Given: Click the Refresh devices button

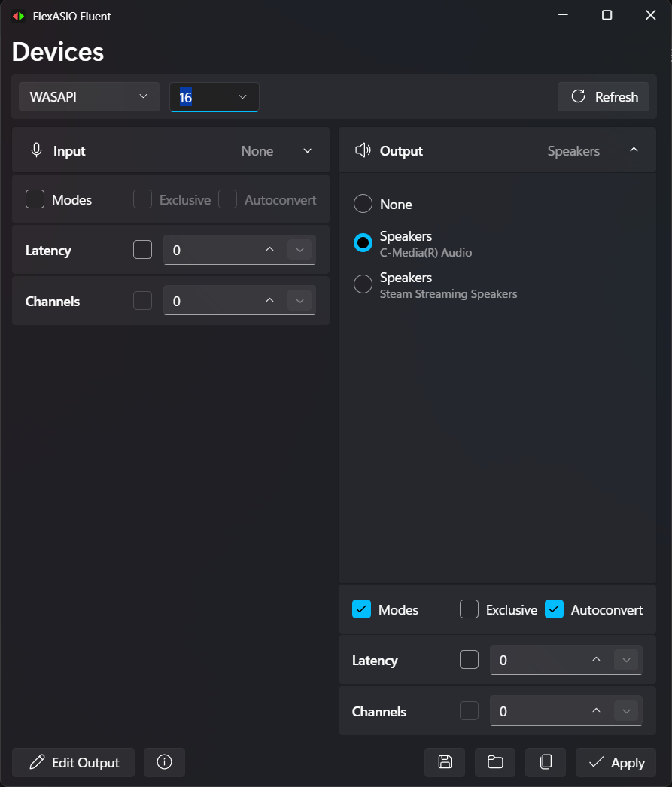Looking at the screenshot, I should pos(604,96).
